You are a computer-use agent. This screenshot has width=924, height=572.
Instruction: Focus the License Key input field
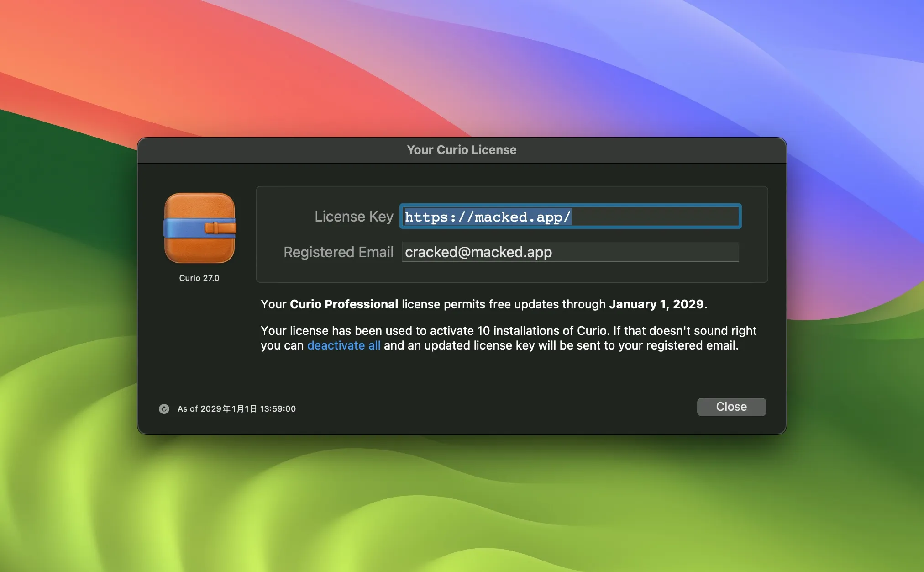tap(570, 217)
